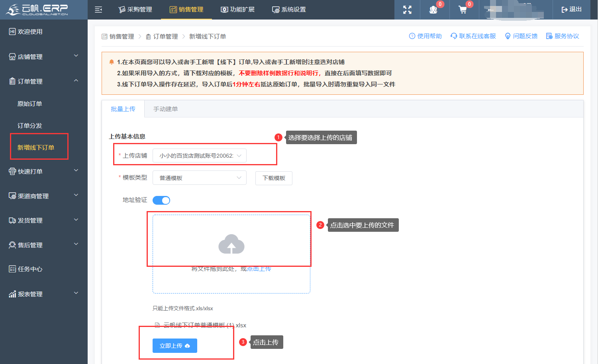The image size is (598, 364).
Task: Switch to 手动建单 tab
Action: click(x=166, y=109)
